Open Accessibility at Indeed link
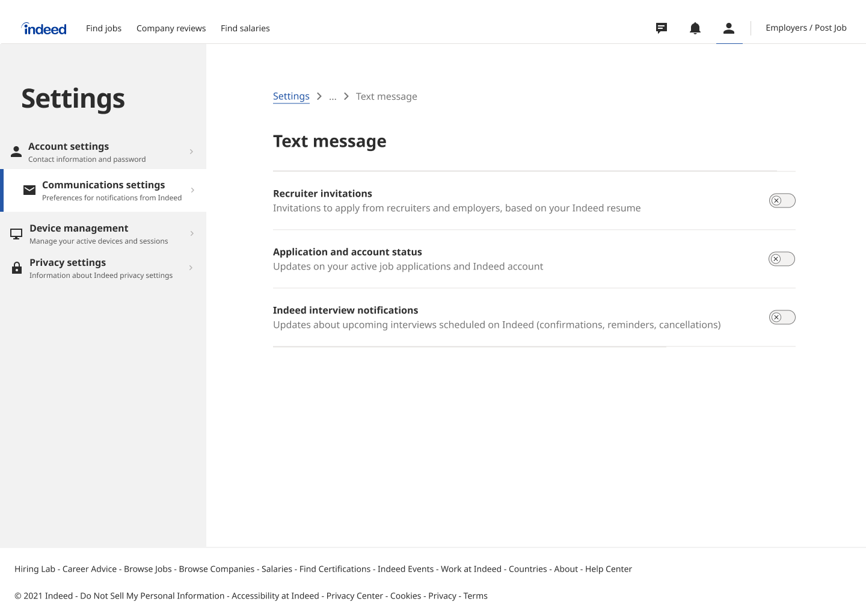 [x=275, y=596]
